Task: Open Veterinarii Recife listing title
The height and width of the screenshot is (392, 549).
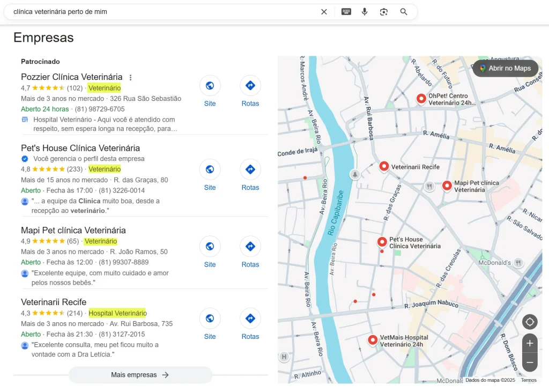Action: 54,302
